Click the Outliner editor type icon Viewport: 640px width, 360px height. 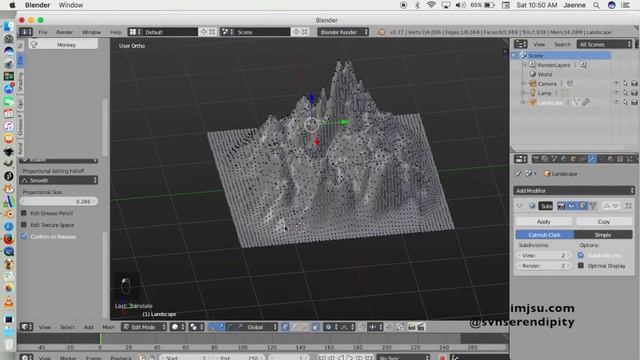(x=520, y=44)
